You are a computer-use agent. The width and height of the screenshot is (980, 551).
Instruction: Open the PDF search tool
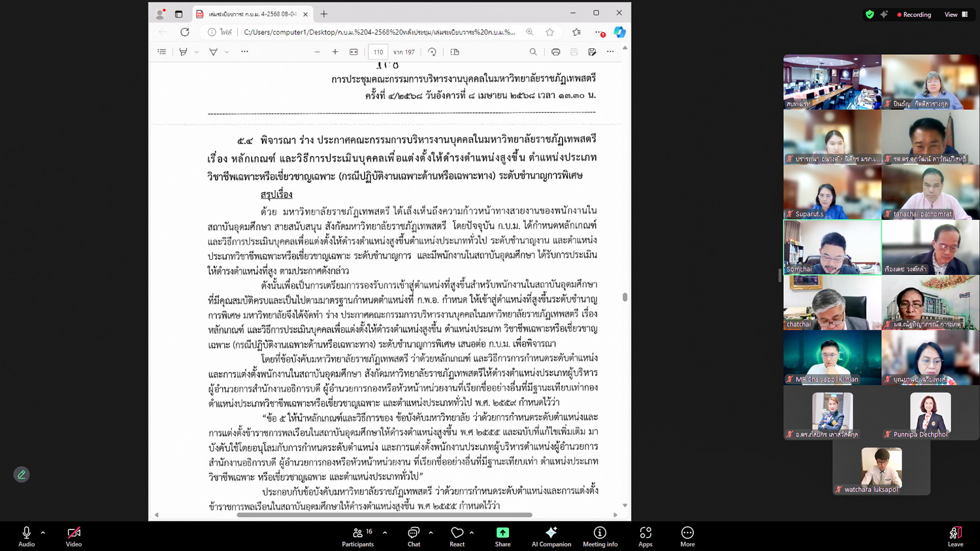point(533,52)
